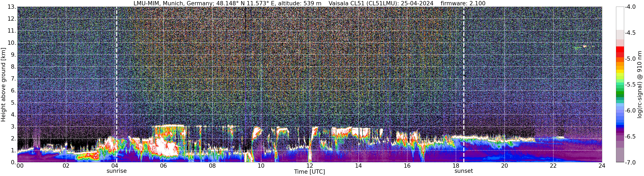Click the time axis tick label '12'
Viewport: 644px width, 176px height.
[310, 166]
